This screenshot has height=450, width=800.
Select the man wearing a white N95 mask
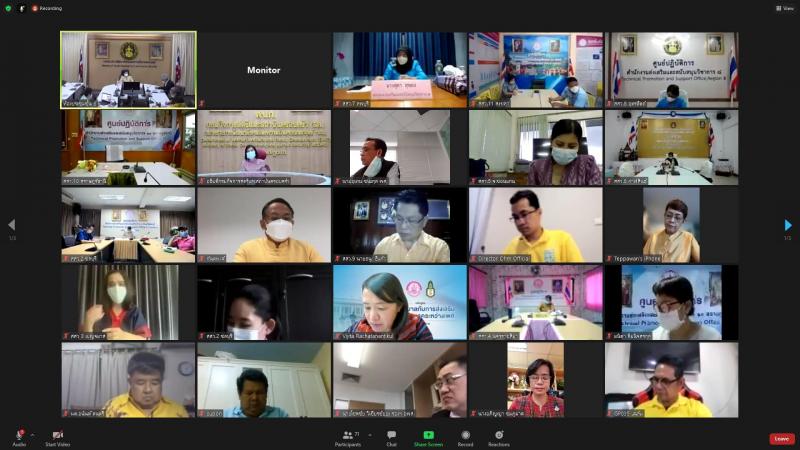point(264,225)
